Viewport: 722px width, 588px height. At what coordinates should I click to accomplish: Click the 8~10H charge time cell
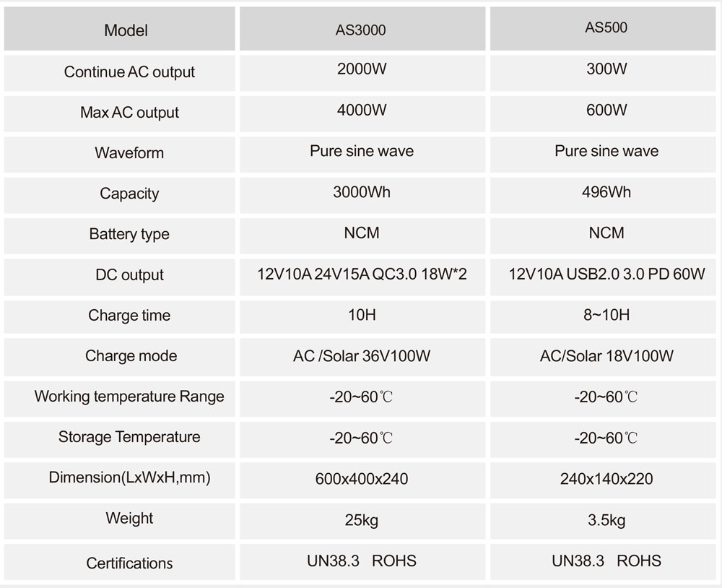pyautogui.click(x=606, y=315)
